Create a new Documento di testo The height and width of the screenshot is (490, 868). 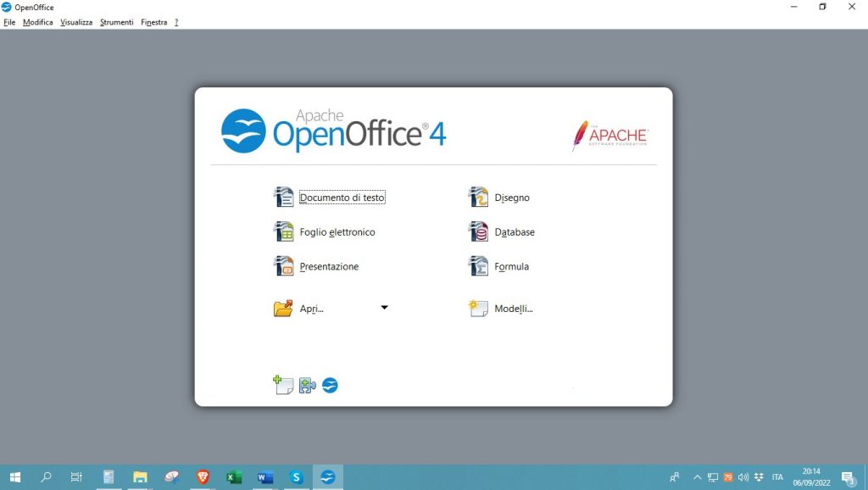(342, 197)
